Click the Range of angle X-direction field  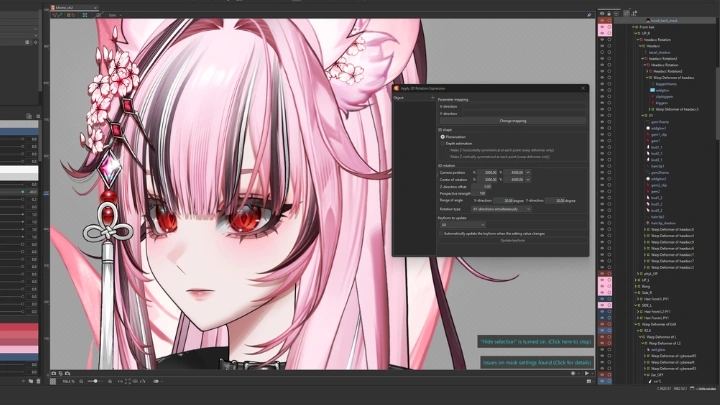[x=504, y=201]
